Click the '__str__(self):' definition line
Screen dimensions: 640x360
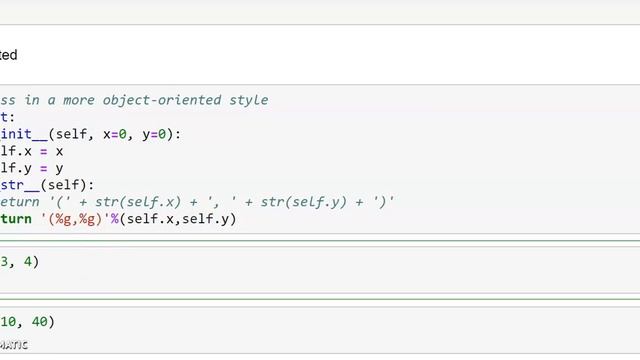coord(47,185)
